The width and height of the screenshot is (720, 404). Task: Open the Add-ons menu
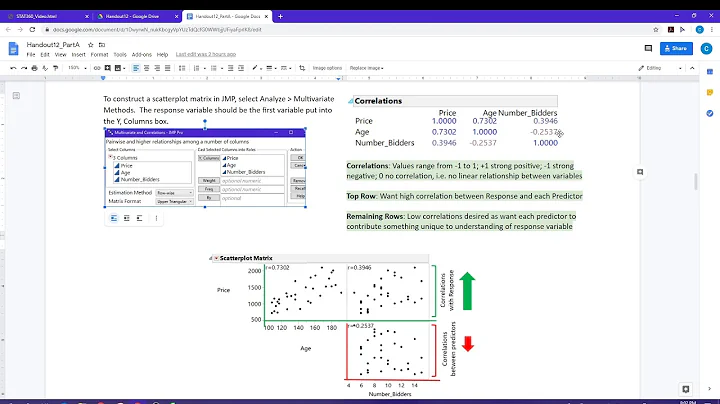point(141,54)
